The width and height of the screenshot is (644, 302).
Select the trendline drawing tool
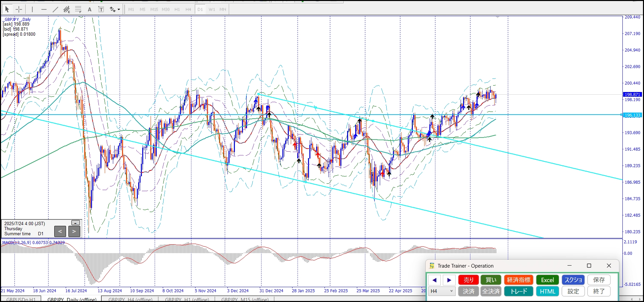point(55,9)
